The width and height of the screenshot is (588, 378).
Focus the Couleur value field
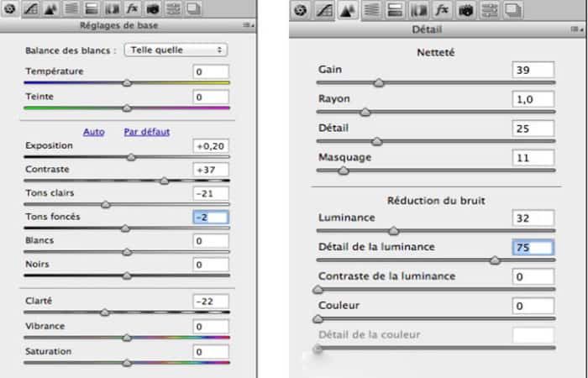point(533,307)
